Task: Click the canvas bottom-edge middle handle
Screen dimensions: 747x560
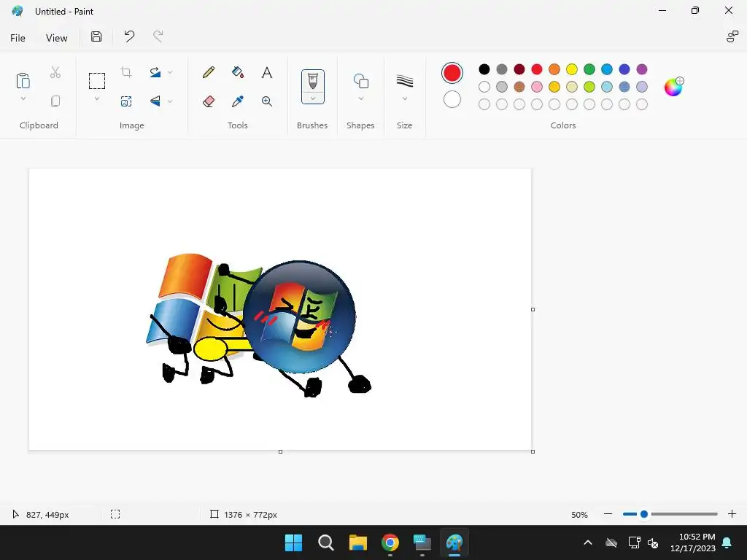Action: 281,451
